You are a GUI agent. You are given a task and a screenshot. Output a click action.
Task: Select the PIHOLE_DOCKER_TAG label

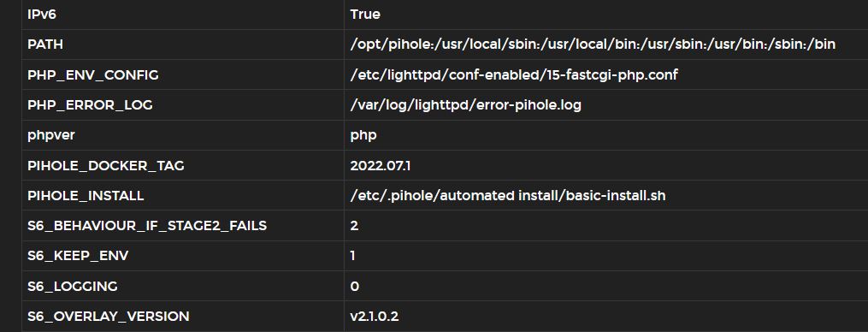[x=106, y=165]
